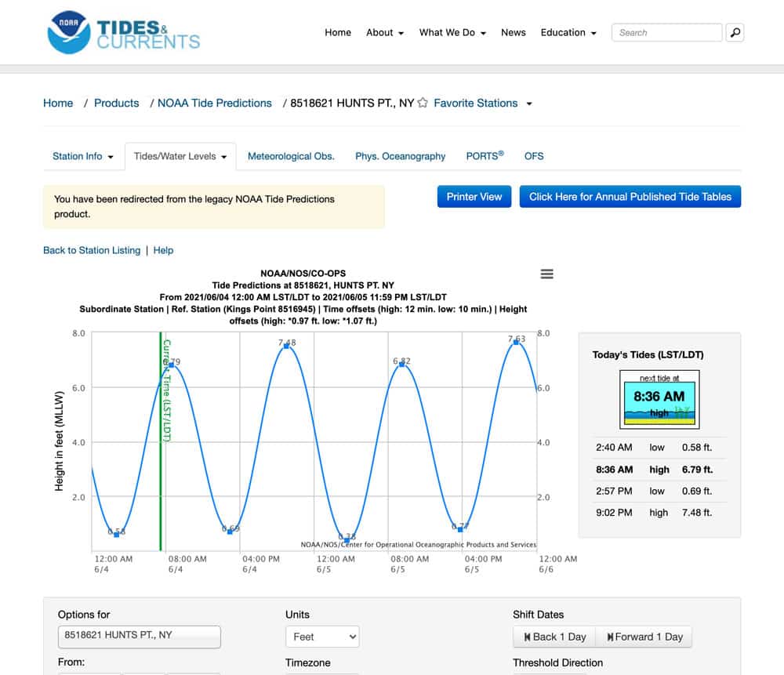Go to the Products breadcrumb link
Viewport: 784px width, 675px height.
[x=117, y=103]
